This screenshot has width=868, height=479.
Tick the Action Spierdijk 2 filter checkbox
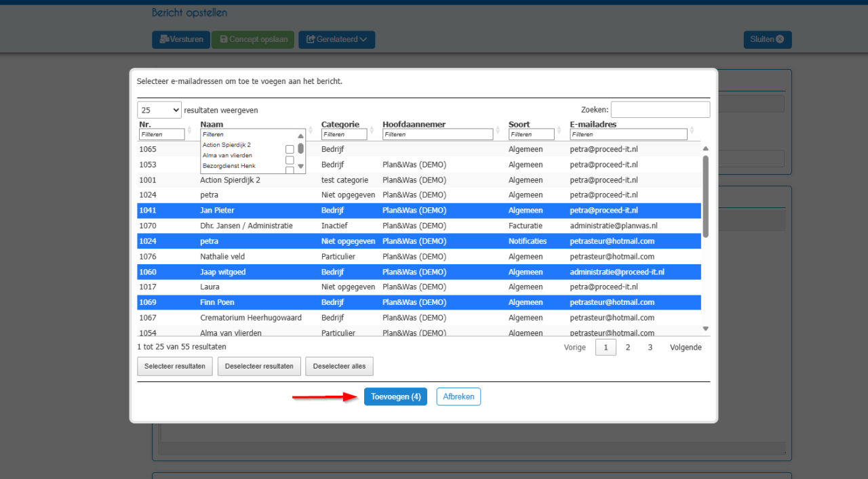coord(290,149)
